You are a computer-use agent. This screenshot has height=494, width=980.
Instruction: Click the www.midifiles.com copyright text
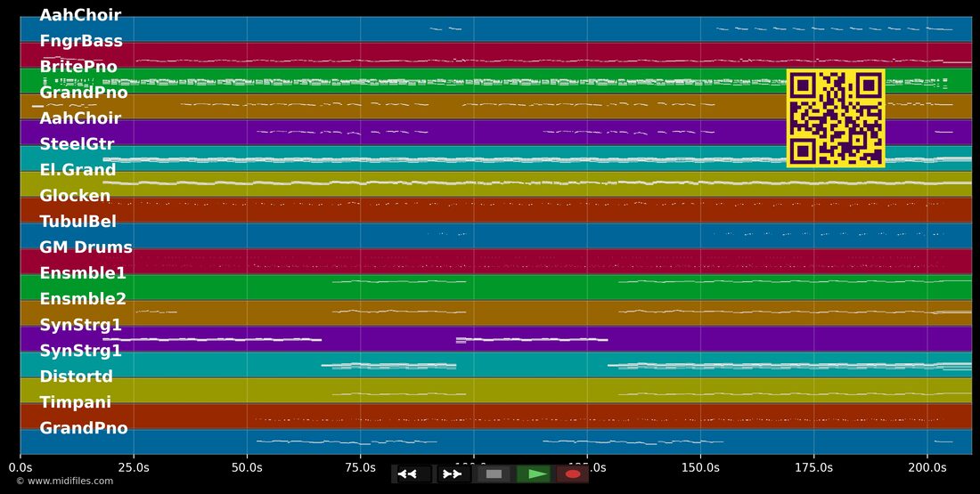point(65,482)
